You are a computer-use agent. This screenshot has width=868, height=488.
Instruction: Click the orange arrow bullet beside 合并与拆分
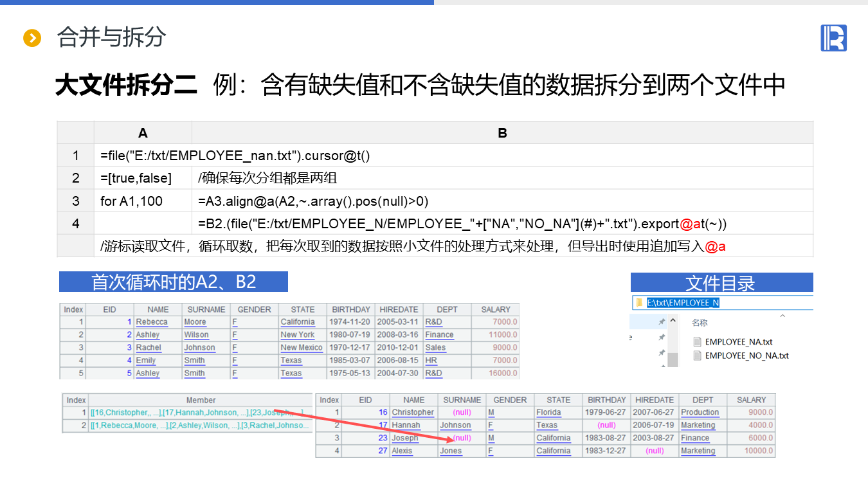click(x=32, y=38)
